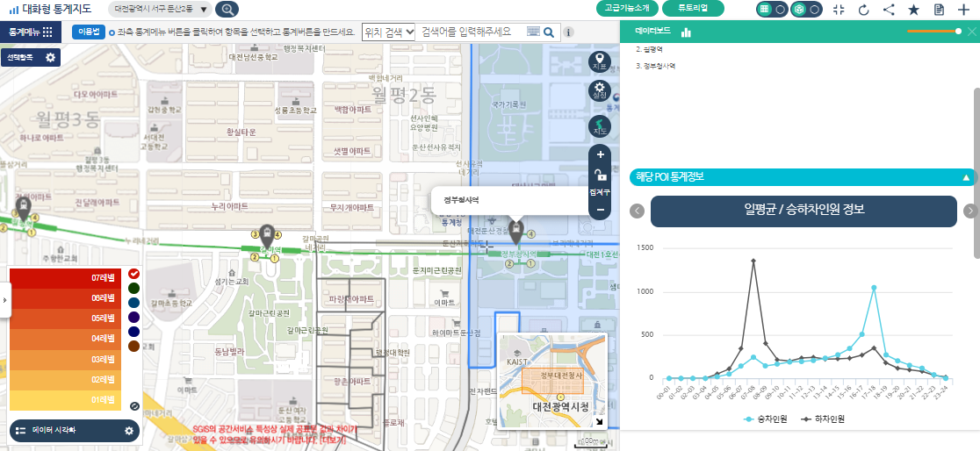Click the refresh/reset icon
The height and width of the screenshot is (451, 980).
863,10
